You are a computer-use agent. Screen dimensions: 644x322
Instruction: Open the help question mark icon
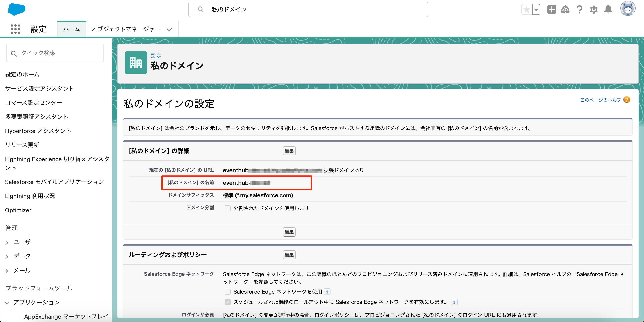[x=580, y=10]
